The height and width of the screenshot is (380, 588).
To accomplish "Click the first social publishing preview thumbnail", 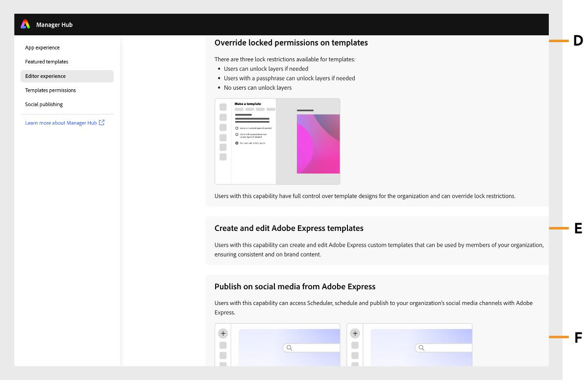I will [x=277, y=345].
